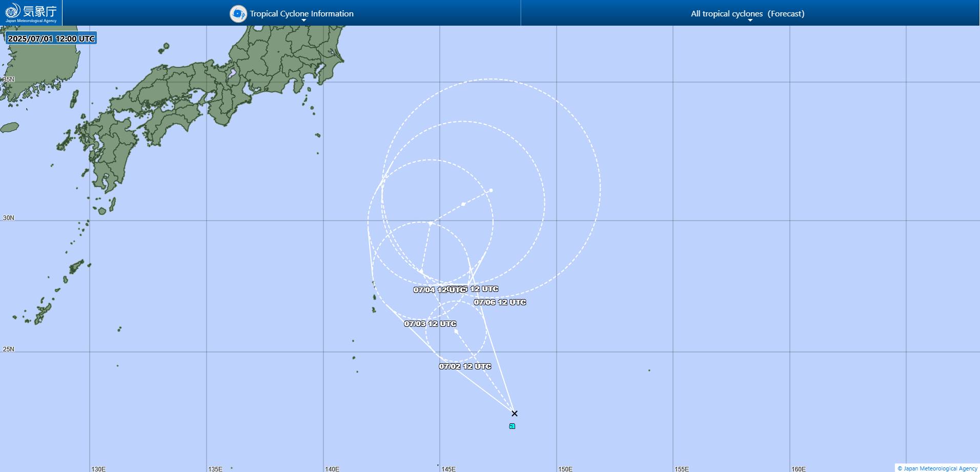Expand the All tropical cyclones (Forecast) selector
Image resolution: width=980 pixels, height=472 pixels.
click(x=748, y=13)
